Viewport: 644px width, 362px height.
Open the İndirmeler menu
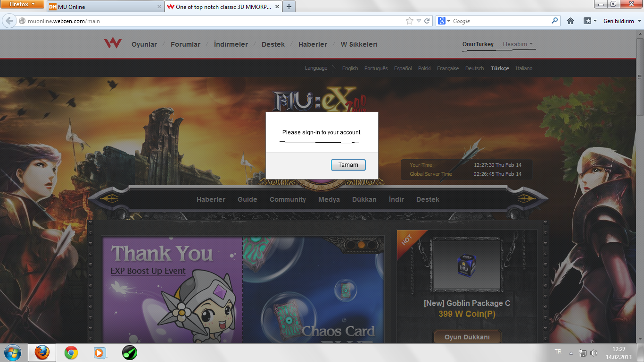231,44
